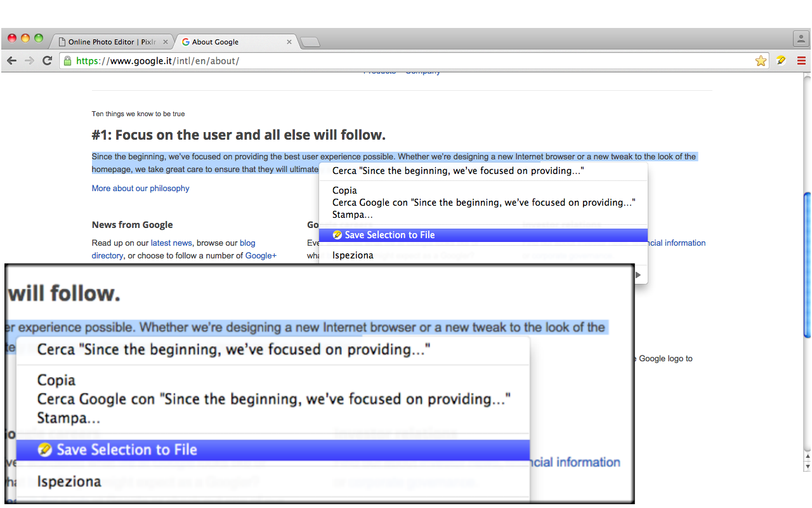The image size is (812, 508).
Task: Click Save Selection to File in unmagnified menu
Action: tap(483, 235)
